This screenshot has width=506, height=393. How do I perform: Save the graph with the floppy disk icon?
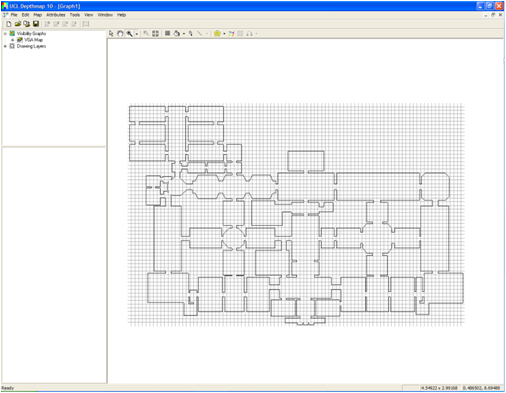point(36,24)
